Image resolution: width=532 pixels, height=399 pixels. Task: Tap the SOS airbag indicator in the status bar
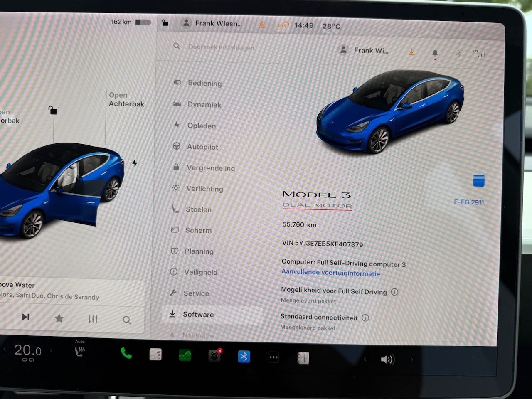tap(282, 25)
